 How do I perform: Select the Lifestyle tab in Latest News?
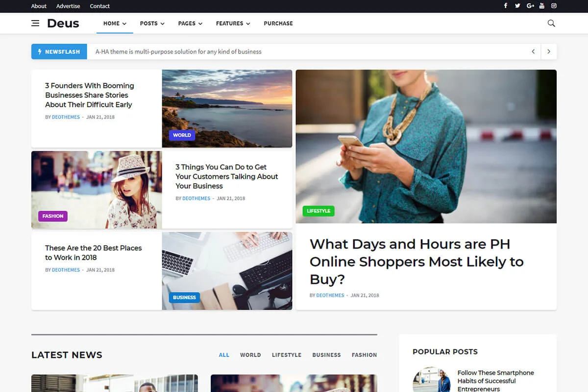click(x=287, y=355)
